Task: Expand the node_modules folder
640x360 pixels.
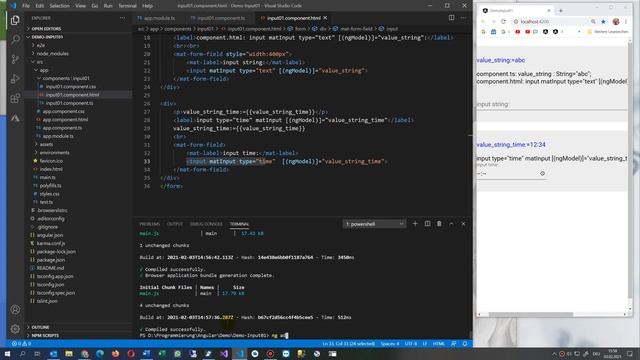Action: tap(78, 53)
